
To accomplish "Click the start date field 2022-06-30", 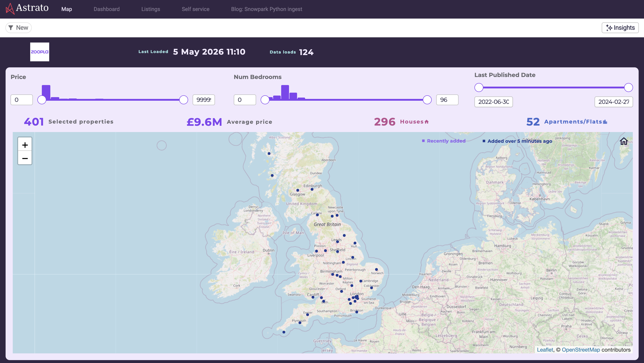I will [494, 102].
